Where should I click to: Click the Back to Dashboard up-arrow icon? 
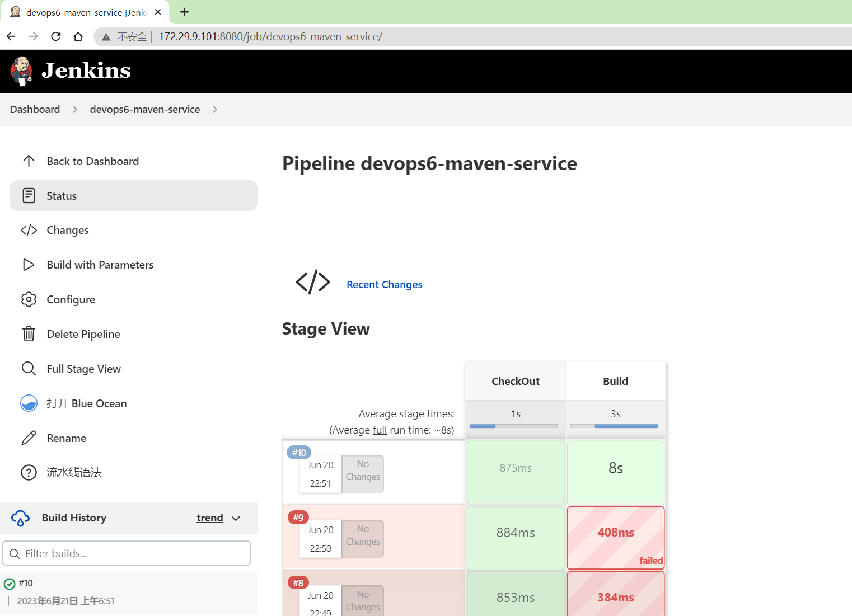click(29, 161)
